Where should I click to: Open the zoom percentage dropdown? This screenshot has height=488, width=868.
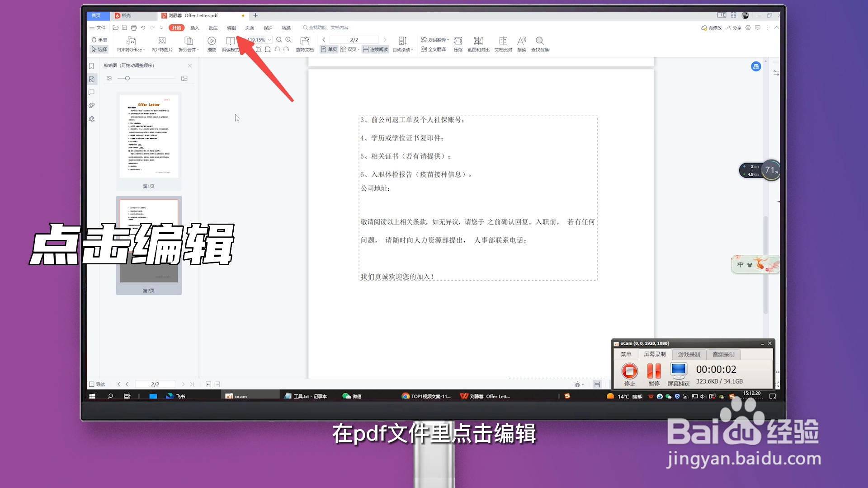[269, 39]
